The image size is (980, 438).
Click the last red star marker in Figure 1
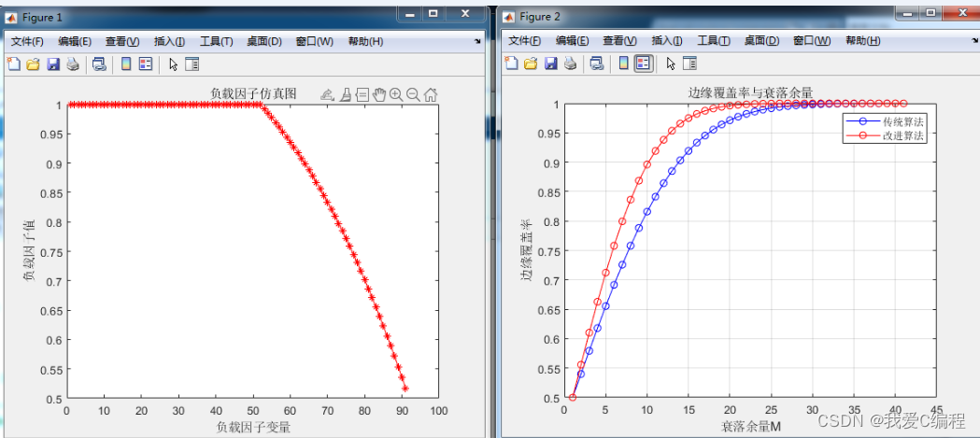[x=405, y=389]
